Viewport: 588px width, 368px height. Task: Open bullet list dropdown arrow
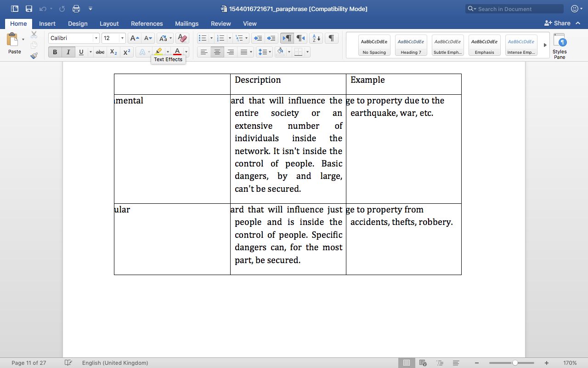(211, 38)
